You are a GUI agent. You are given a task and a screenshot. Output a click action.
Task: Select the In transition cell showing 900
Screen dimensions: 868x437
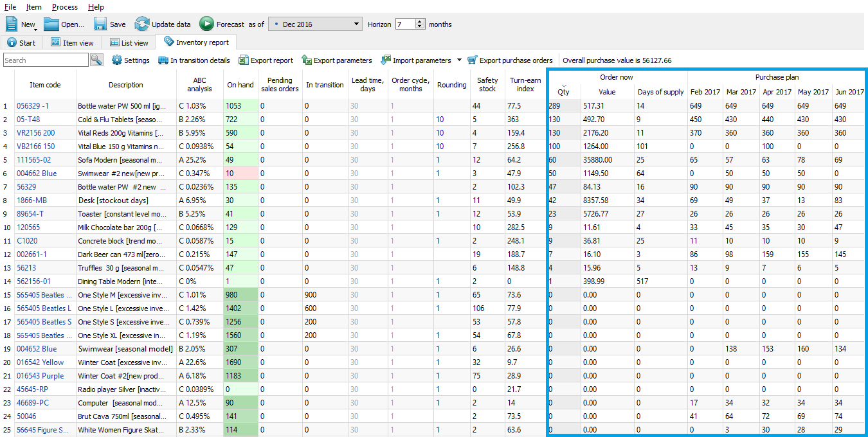326,295
